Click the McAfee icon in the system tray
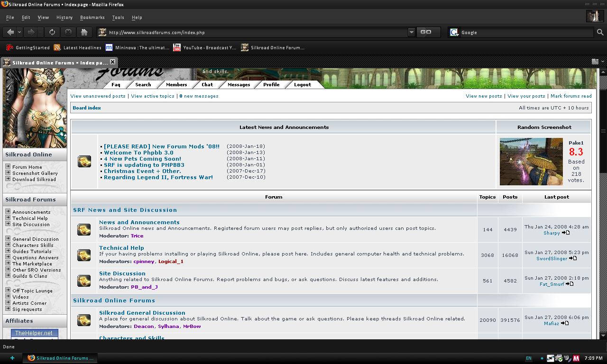 tap(576, 358)
